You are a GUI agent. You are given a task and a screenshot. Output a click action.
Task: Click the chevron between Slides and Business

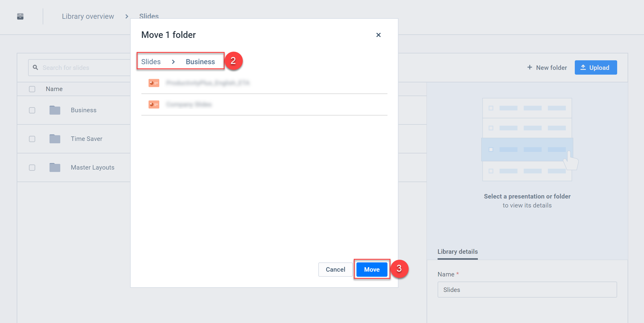click(173, 62)
